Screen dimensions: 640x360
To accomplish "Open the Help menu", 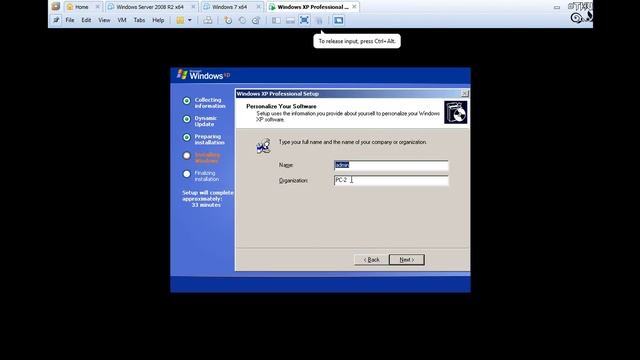I will pyautogui.click(x=158, y=20).
